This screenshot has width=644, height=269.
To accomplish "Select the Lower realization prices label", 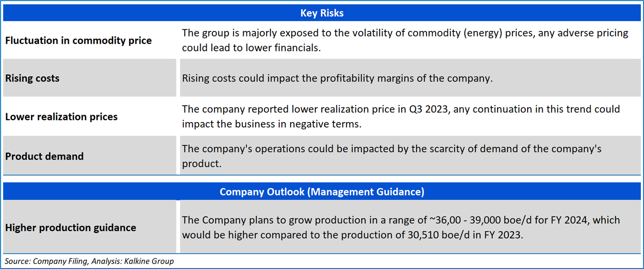I will pyautogui.click(x=61, y=117).
